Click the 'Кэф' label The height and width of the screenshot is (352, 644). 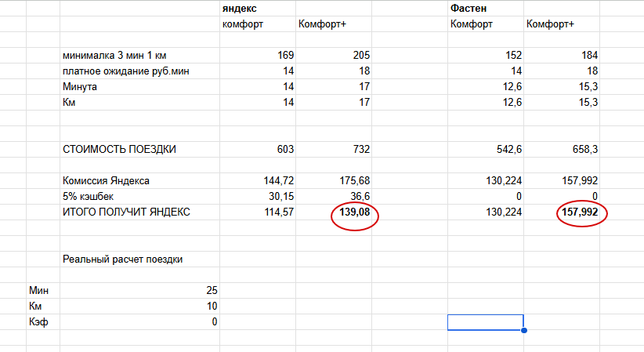[x=38, y=321]
